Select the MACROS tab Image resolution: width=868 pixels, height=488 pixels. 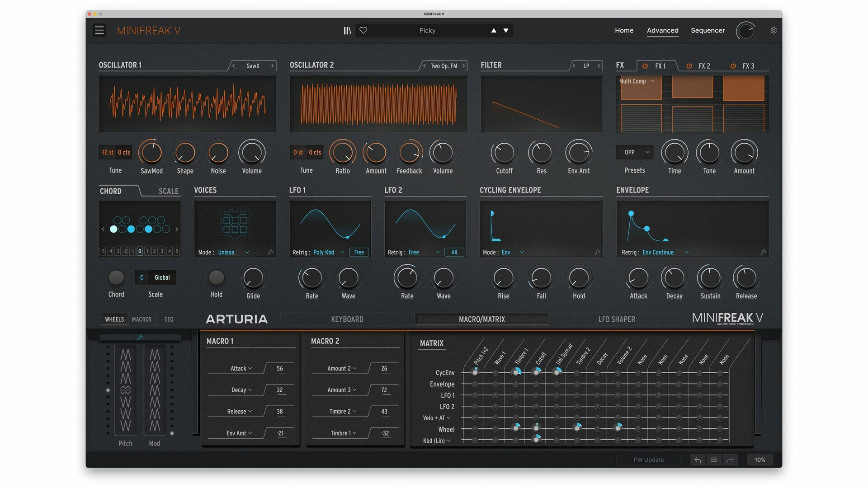[x=142, y=319]
